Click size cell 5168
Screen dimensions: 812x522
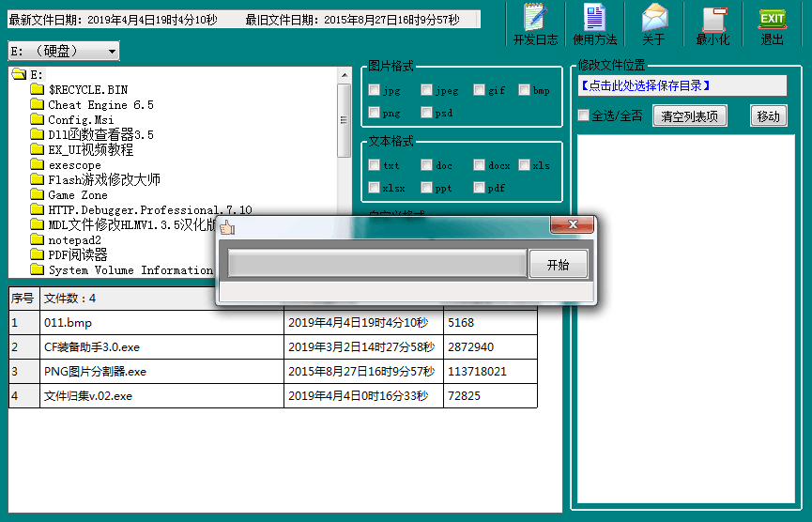(490, 323)
